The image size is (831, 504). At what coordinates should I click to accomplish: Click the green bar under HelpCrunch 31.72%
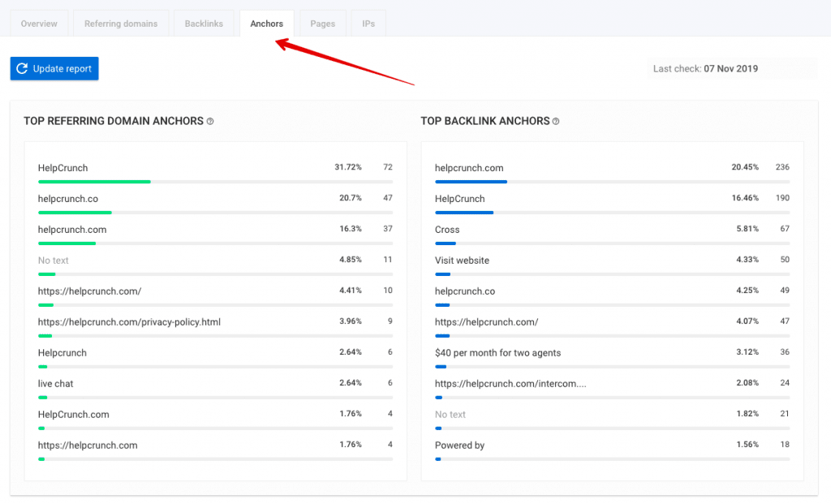pyautogui.click(x=94, y=182)
